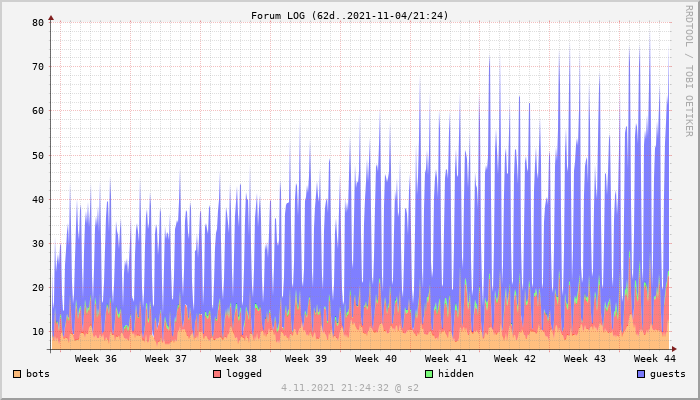This screenshot has width=700, height=400.
Task: Click the RRDTOOL / TOBI OETIKER watermark
Action: click(689, 70)
